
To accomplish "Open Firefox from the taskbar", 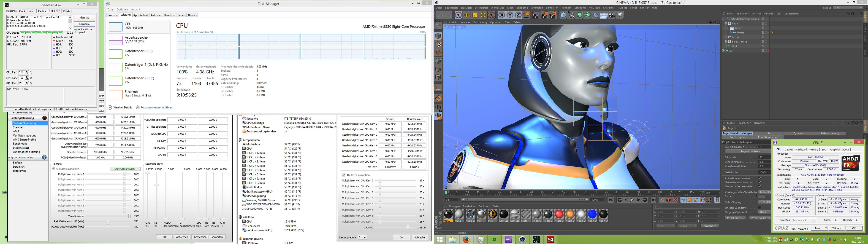I will point(466,239).
